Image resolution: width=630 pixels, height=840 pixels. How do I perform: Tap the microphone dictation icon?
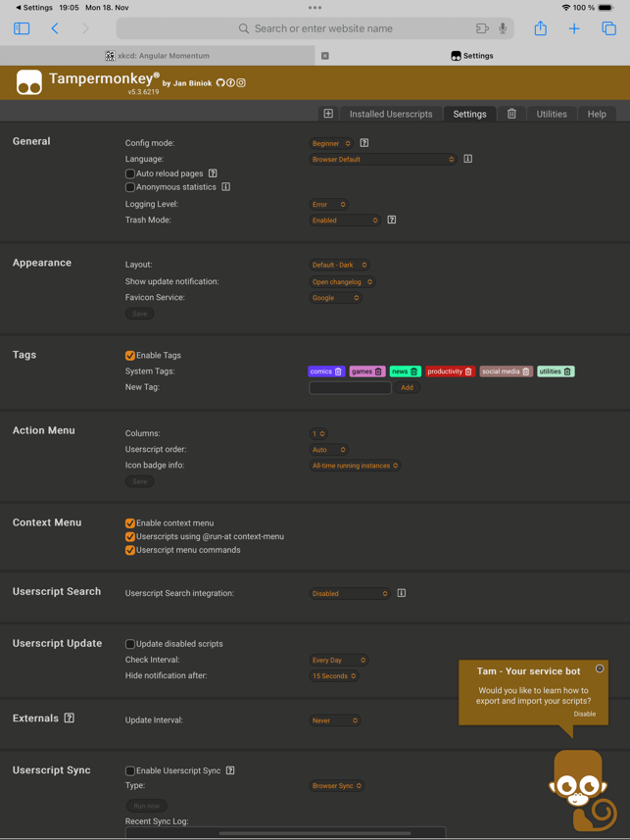(503, 28)
